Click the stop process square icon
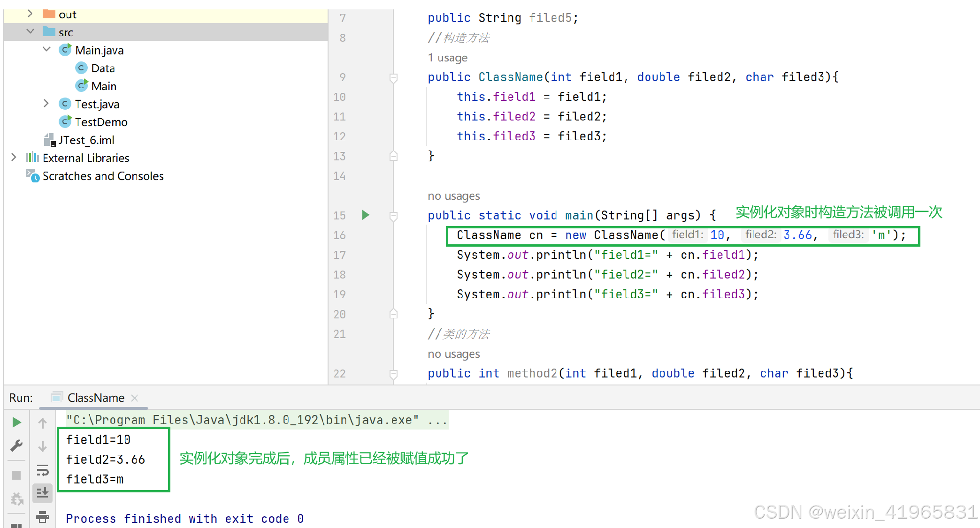 [x=16, y=475]
